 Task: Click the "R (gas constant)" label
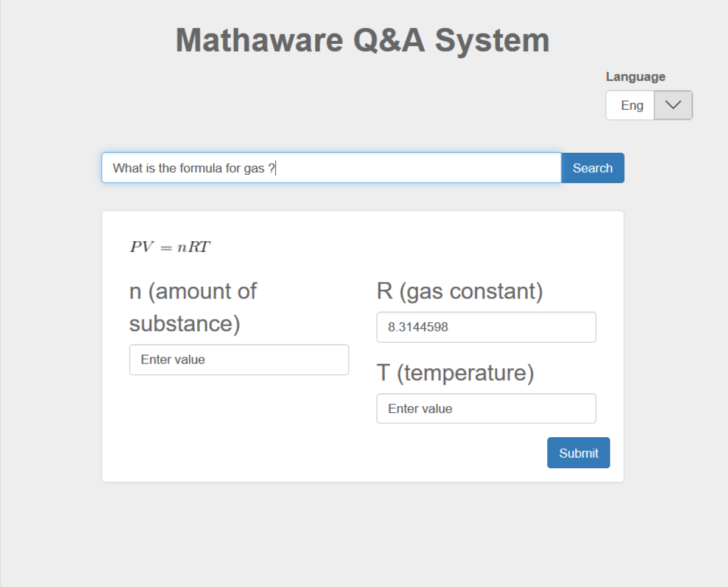tap(460, 291)
